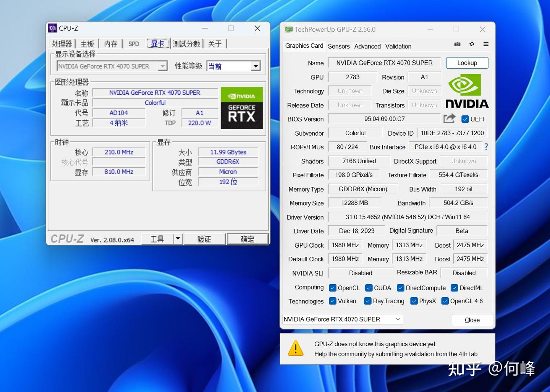Image resolution: width=550 pixels, height=392 pixels.
Task: Click the refresh icon in GPU-Z toolbar
Action: (x=472, y=44)
